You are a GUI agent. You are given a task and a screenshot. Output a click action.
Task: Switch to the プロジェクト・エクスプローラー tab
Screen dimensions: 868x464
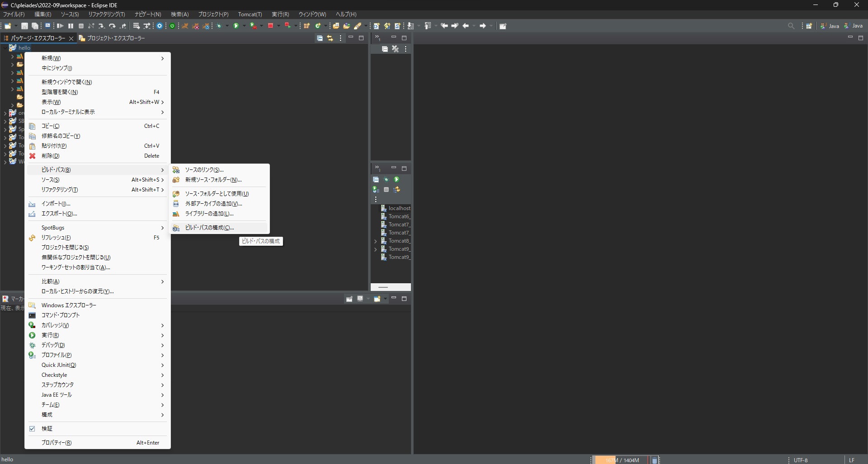pyautogui.click(x=114, y=38)
